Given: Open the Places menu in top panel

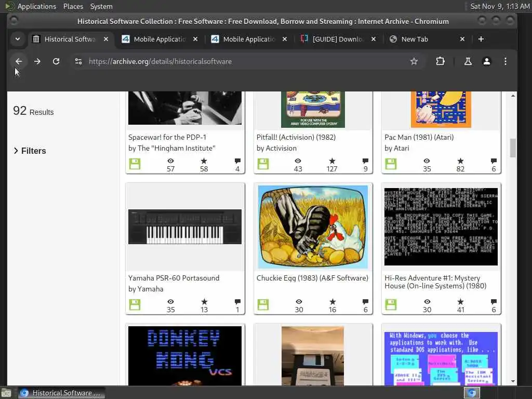Looking at the screenshot, I should (x=73, y=6).
